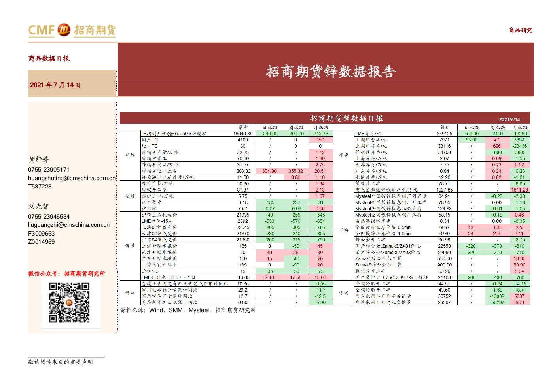This screenshot has height=392, width=555.
Task: Click the 锌合金开工率 row label
Action: (370, 239)
